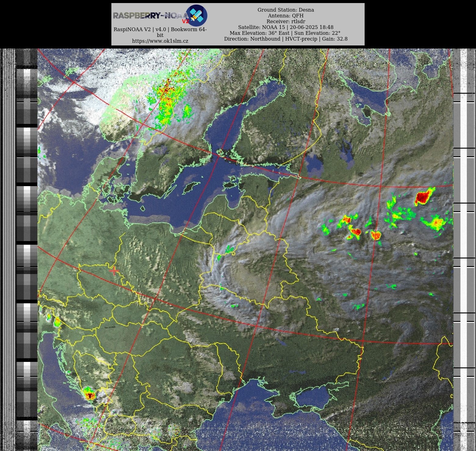The width and height of the screenshot is (476, 451).
Task: Select the "RaspiNOAA V2 | v4.0 | Bookworm 64-bit" text
Action: [x=160, y=32]
